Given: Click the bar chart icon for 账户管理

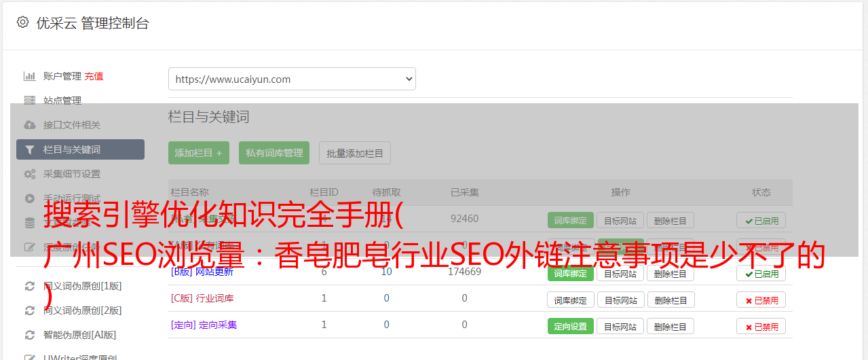Looking at the screenshot, I should (x=29, y=76).
